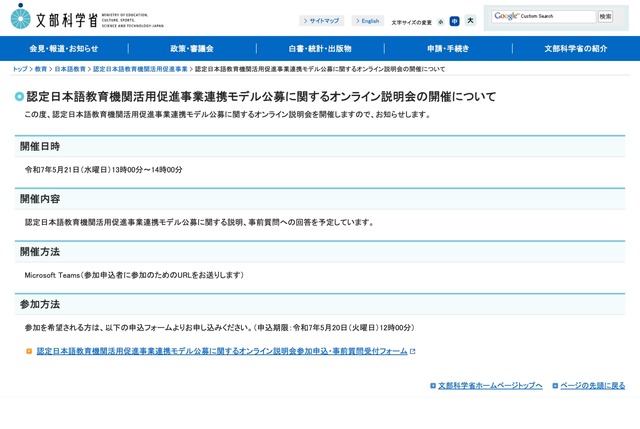Click the arrow icon beside 文部科学省ホームページトップへ
The width and height of the screenshot is (640, 429).
(x=433, y=385)
